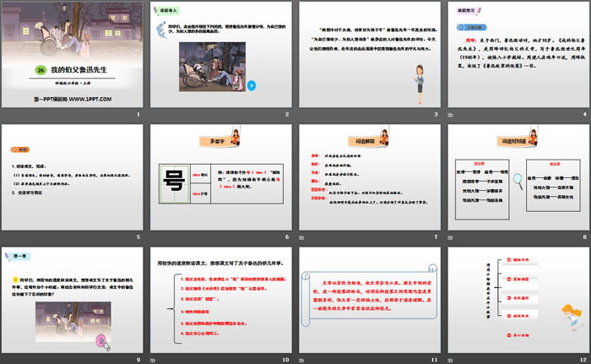Click slide number label 9
Screen dimensions: 591x364
click(x=138, y=360)
